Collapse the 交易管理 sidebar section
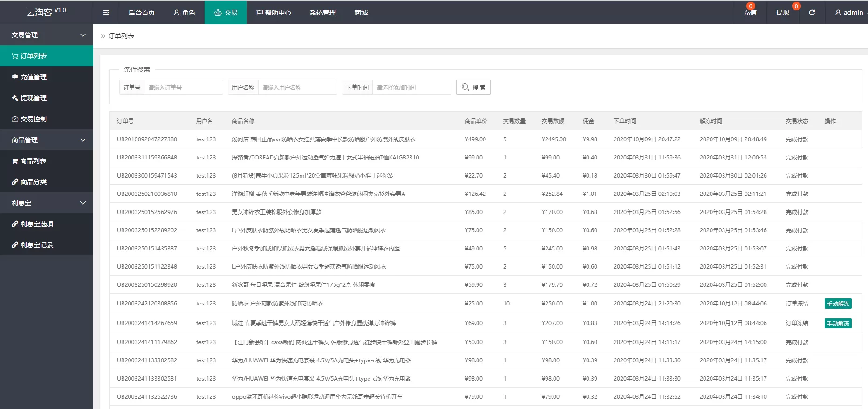868x409 pixels. point(47,35)
